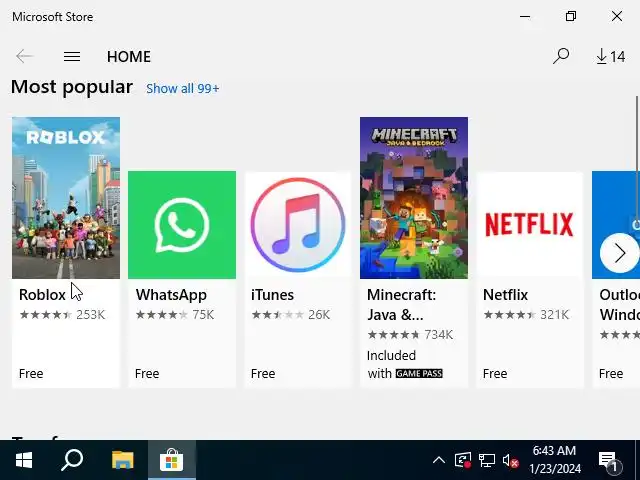The height and width of the screenshot is (480, 640).
Task: Open the WhatsApp green icon tile
Action: click(x=182, y=225)
